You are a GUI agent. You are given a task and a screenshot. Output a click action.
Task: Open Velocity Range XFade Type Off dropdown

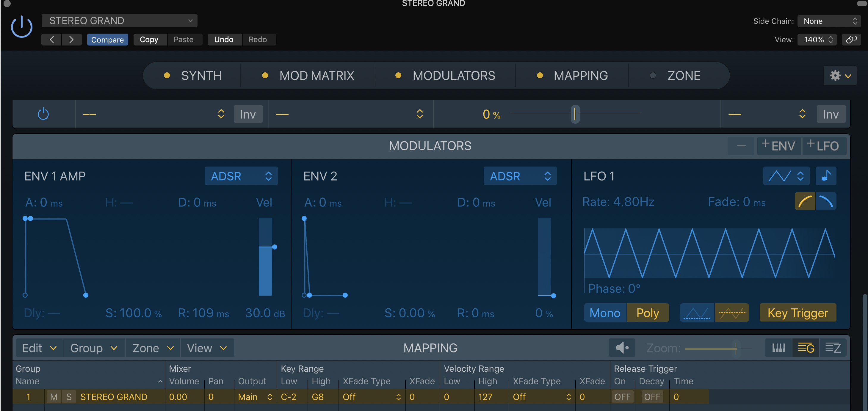tap(542, 397)
